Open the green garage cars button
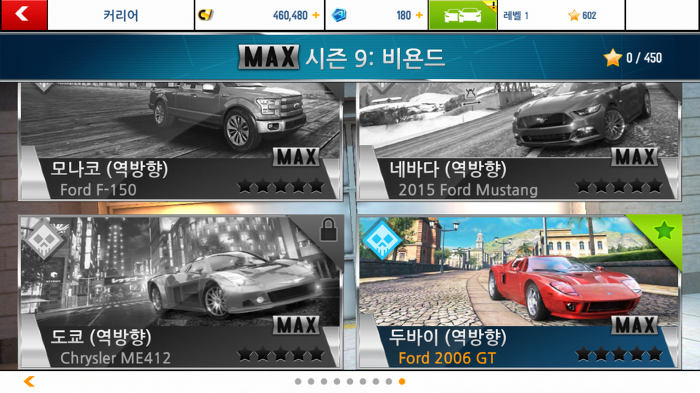Image resolution: width=700 pixels, height=393 pixels. [462, 15]
